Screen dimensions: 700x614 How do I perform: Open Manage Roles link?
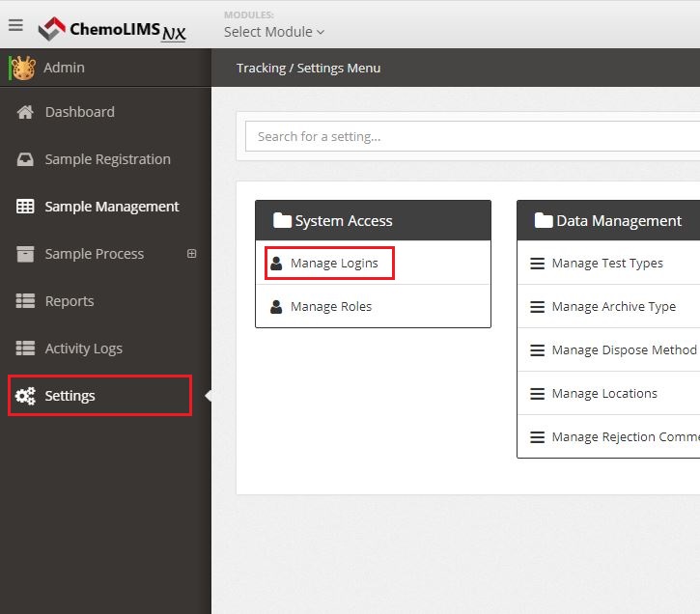coord(331,306)
